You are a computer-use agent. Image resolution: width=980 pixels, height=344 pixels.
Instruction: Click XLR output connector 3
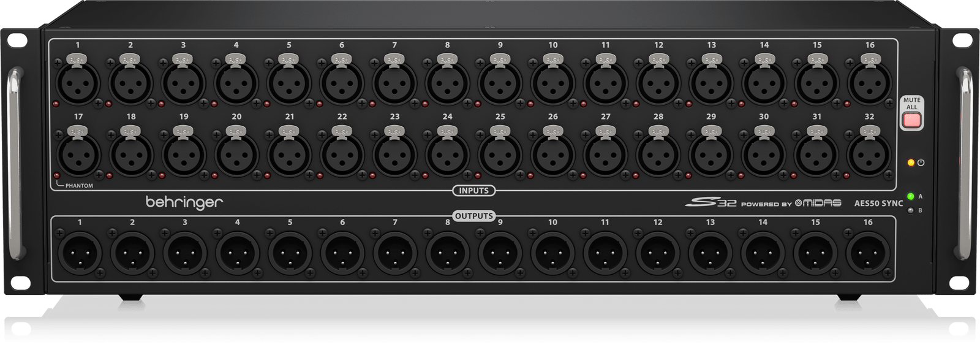pos(185,253)
